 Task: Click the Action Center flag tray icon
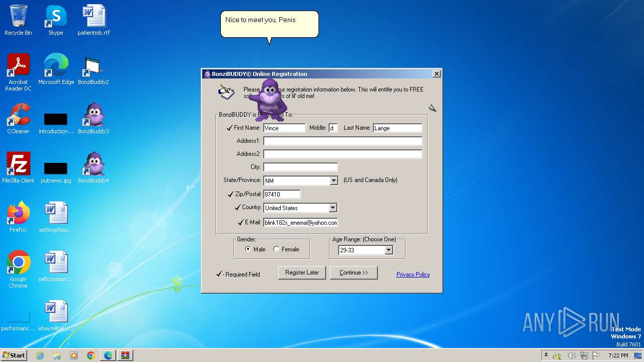[x=596, y=355]
